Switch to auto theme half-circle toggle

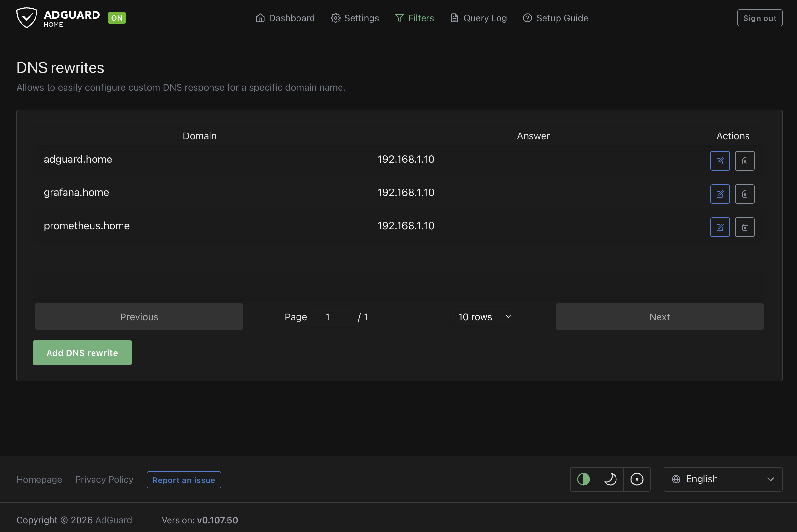pos(583,479)
